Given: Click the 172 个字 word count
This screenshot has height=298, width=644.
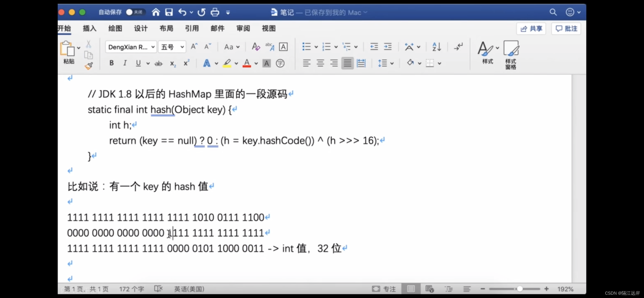Looking at the screenshot, I should point(131,289).
